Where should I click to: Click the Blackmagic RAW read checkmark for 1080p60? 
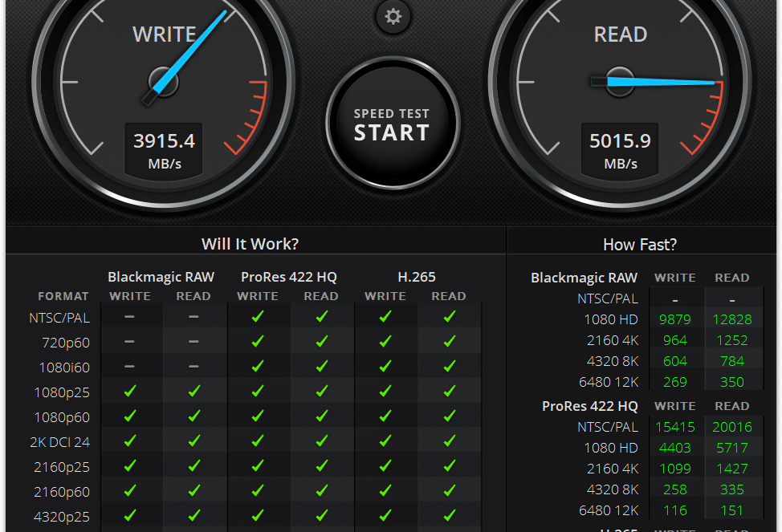(x=194, y=416)
